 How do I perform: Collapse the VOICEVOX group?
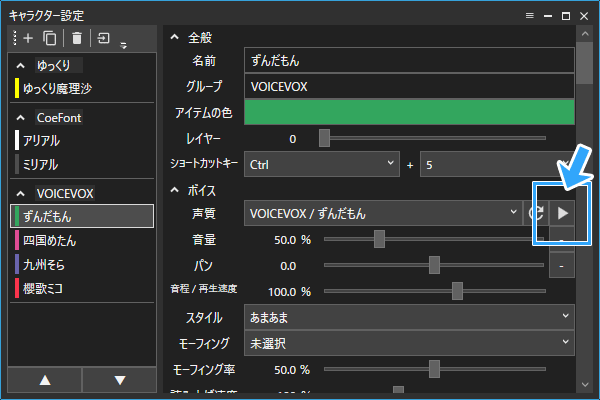[21, 194]
